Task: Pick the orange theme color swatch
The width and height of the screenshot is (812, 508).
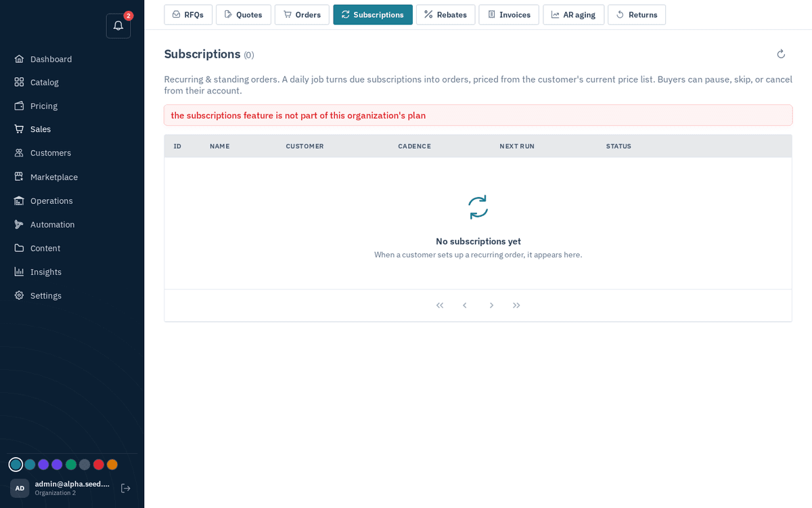Action: coord(112,465)
